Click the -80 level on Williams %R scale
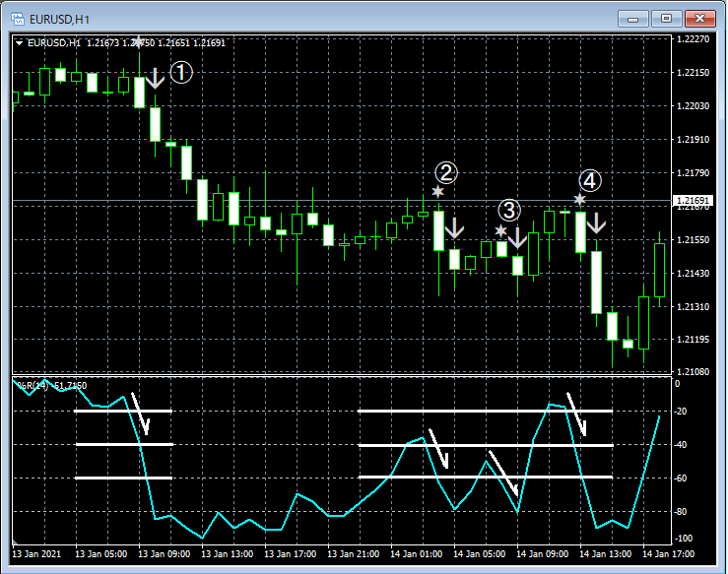The image size is (728, 574). (x=681, y=512)
